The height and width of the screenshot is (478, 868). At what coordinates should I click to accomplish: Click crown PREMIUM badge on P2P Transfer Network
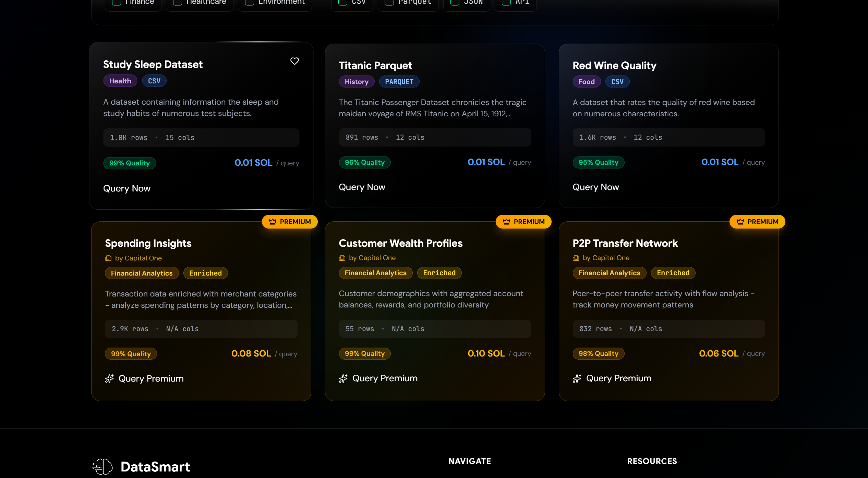coord(757,222)
